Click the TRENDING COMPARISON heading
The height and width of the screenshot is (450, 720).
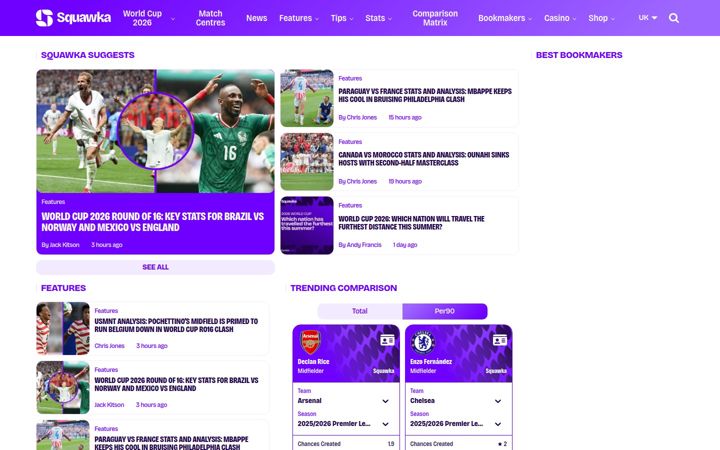(x=343, y=288)
